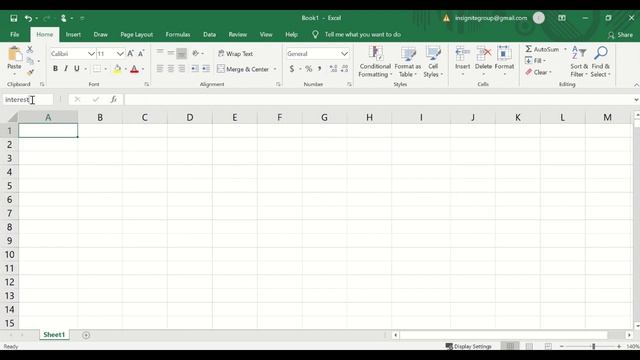
Task: Click the Paste clipboard icon
Action: click(14, 54)
